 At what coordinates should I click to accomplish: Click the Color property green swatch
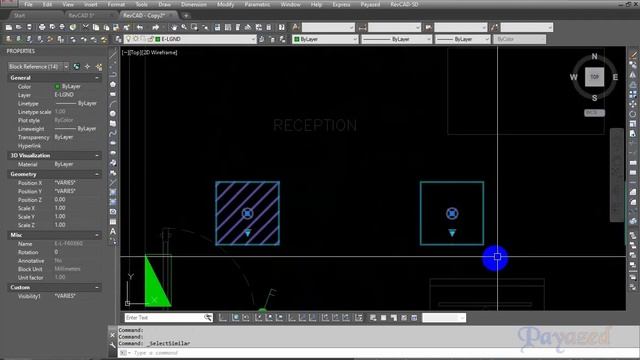coord(57,87)
